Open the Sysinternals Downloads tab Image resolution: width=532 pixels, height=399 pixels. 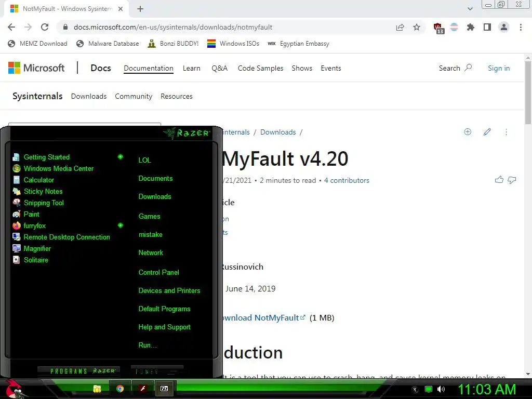pyautogui.click(x=89, y=96)
